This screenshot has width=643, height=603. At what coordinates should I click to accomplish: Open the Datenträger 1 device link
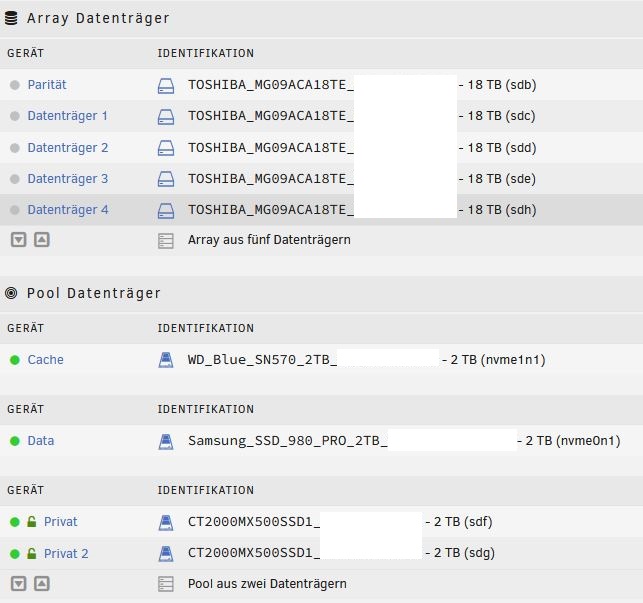68,116
